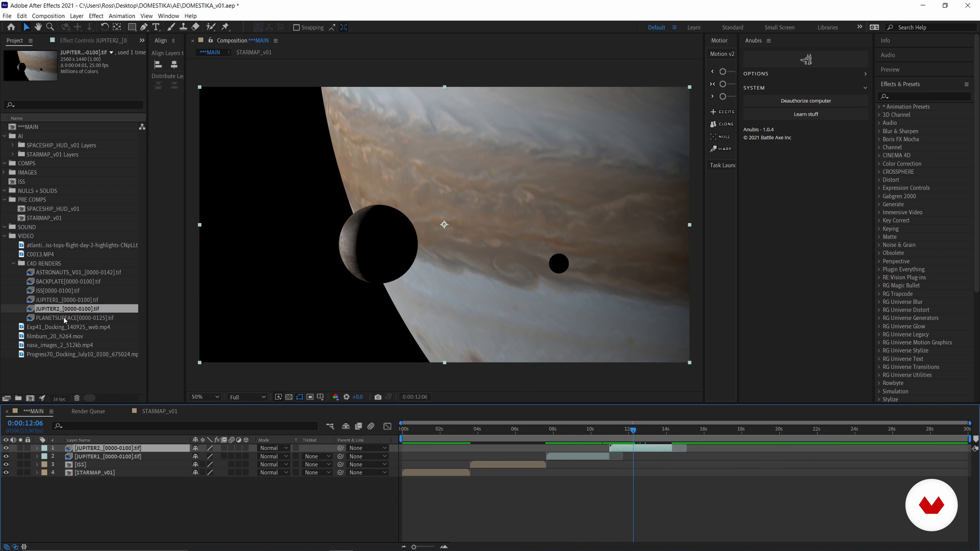980x551 pixels.
Task: Click the Anubis jackal logo icon
Action: (806, 59)
